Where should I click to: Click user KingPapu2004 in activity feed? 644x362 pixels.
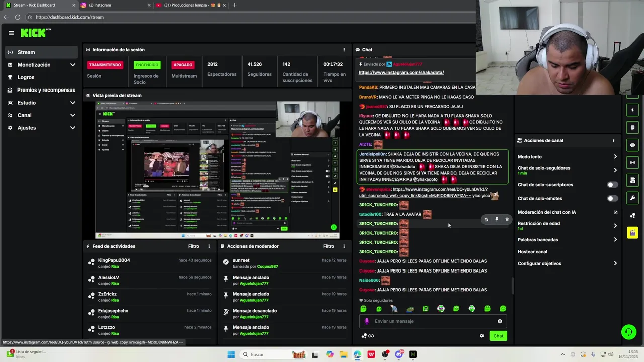114,260
